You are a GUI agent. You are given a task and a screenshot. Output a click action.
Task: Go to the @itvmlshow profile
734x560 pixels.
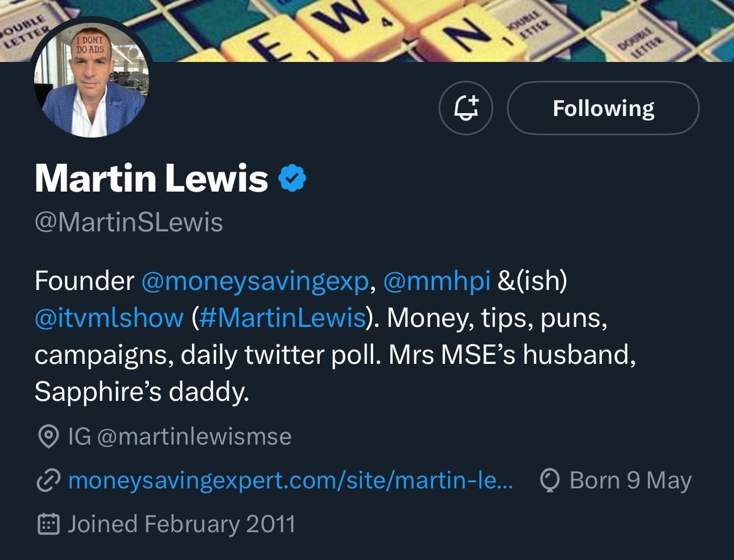tap(109, 318)
